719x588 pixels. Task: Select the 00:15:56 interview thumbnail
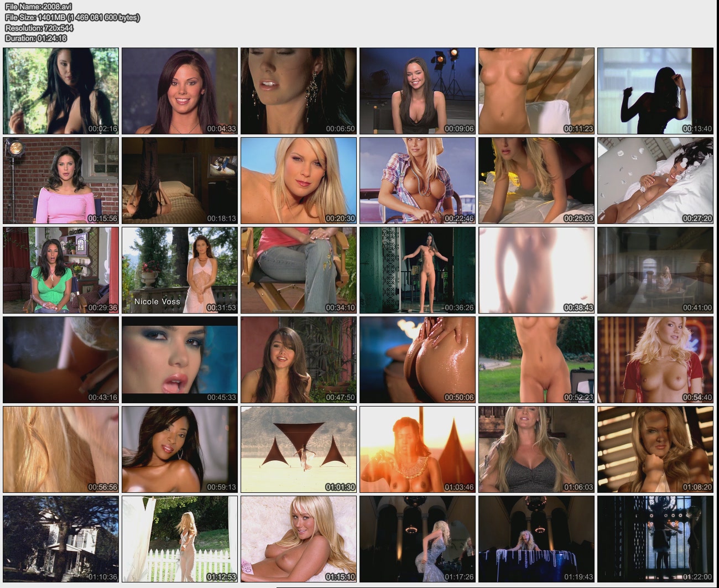(61, 180)
